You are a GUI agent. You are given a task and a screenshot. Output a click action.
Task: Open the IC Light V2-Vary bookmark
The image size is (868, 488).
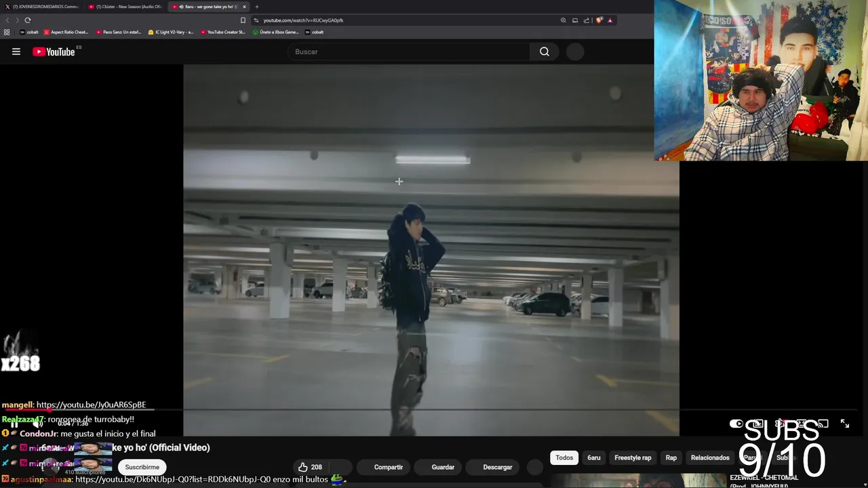pos(170,32)
